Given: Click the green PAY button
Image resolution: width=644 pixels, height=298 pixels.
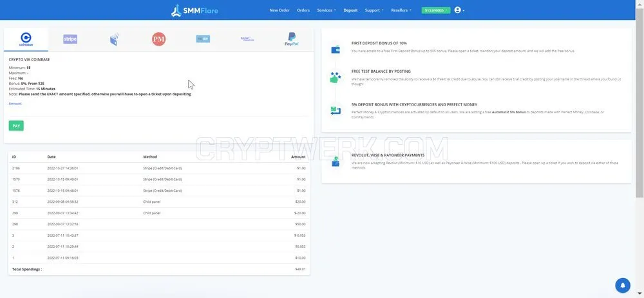Looking at the screenshot, I should (x=16, y=126).
